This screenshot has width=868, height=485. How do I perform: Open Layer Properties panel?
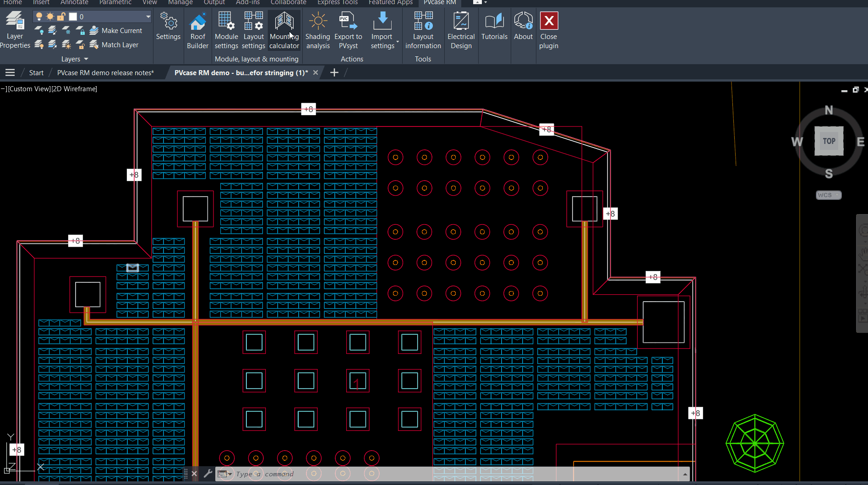15,31
